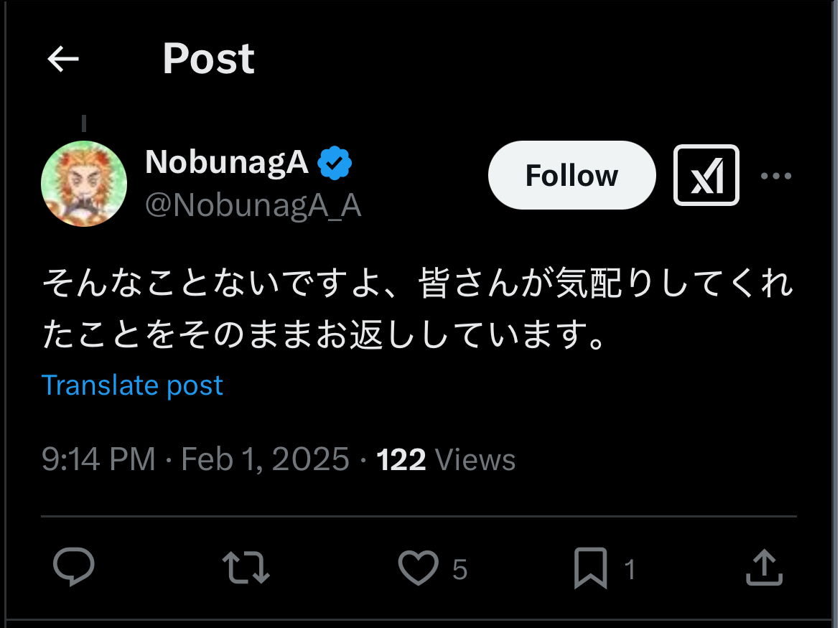
Task: Open the three-dot more options menu
Action: coord(775,176)
